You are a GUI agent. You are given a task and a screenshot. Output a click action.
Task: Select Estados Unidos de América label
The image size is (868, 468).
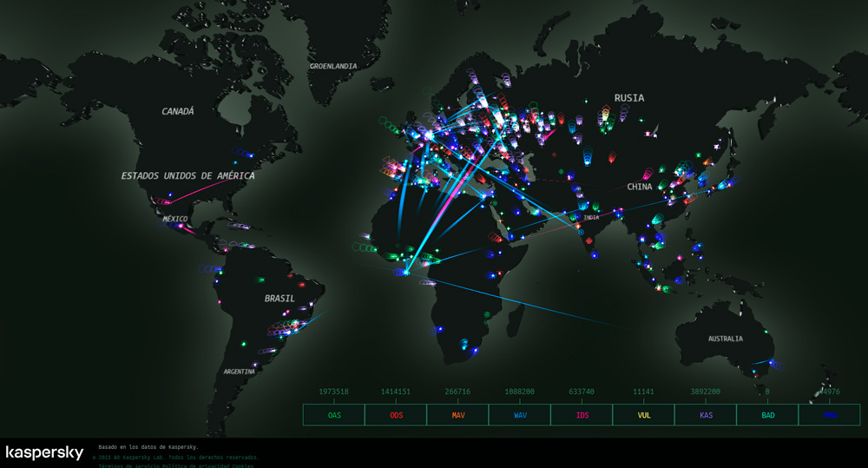(x=188, y=176)
